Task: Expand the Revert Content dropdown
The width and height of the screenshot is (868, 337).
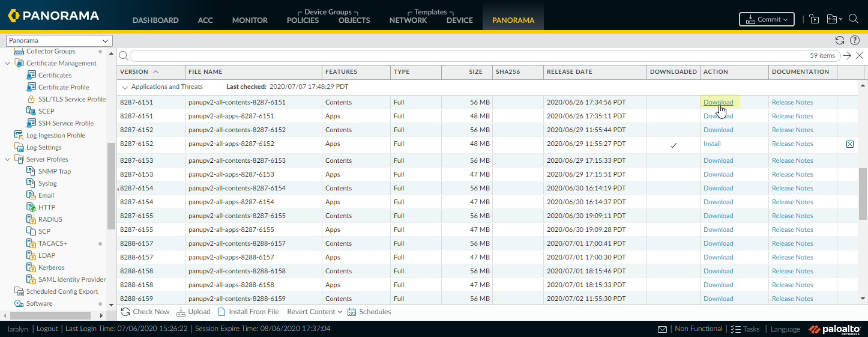Action: point(315,312)
